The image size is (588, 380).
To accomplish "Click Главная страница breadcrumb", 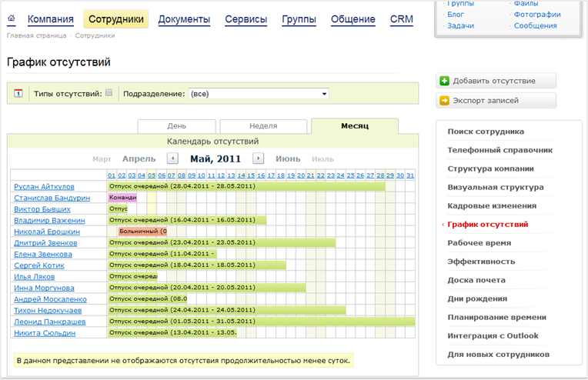I will click(x=36, y=35).
